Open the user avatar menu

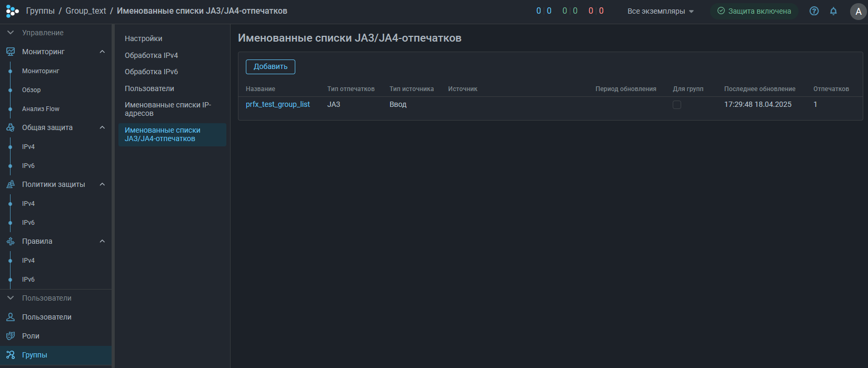coord(858,12)
